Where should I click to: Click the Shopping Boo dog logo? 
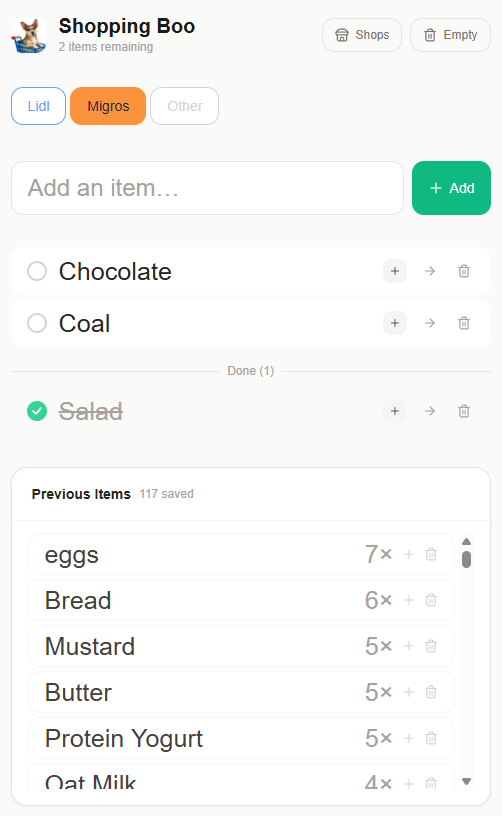pos(29,35)
